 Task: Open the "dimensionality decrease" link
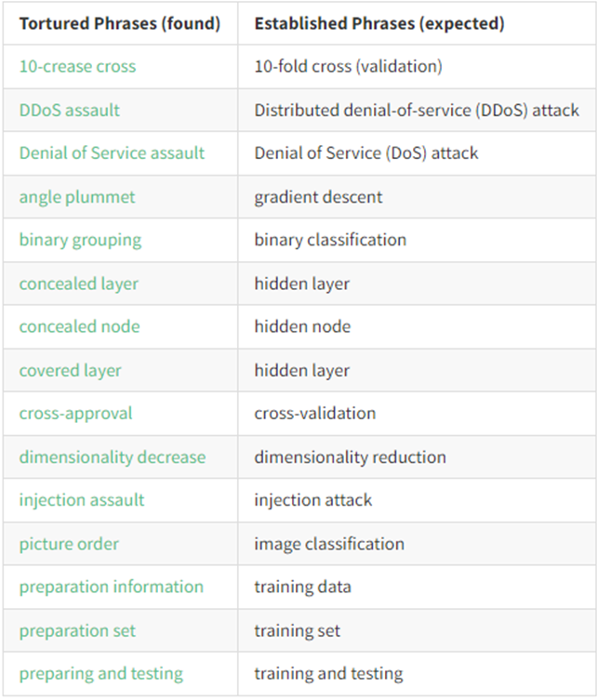113,457
